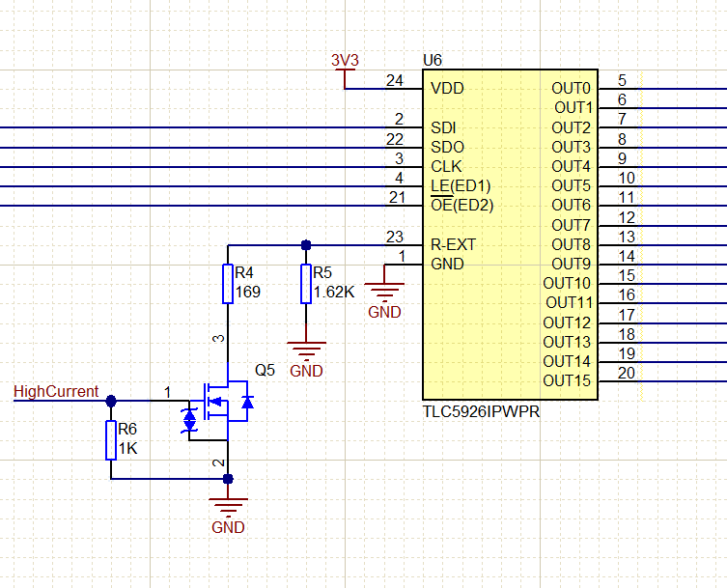
Task: Select resistor R6 symbol body
Action: 111,440
